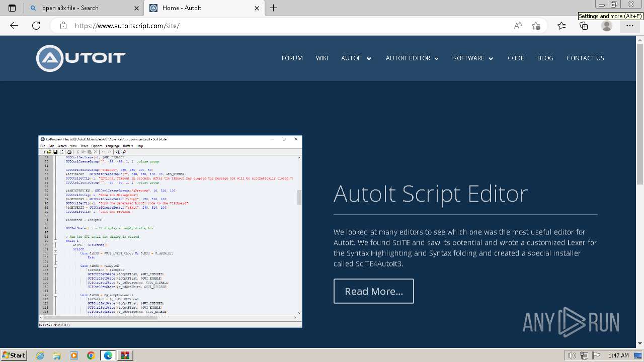
Task: Open the Windows Start menu
Action: 14,355
